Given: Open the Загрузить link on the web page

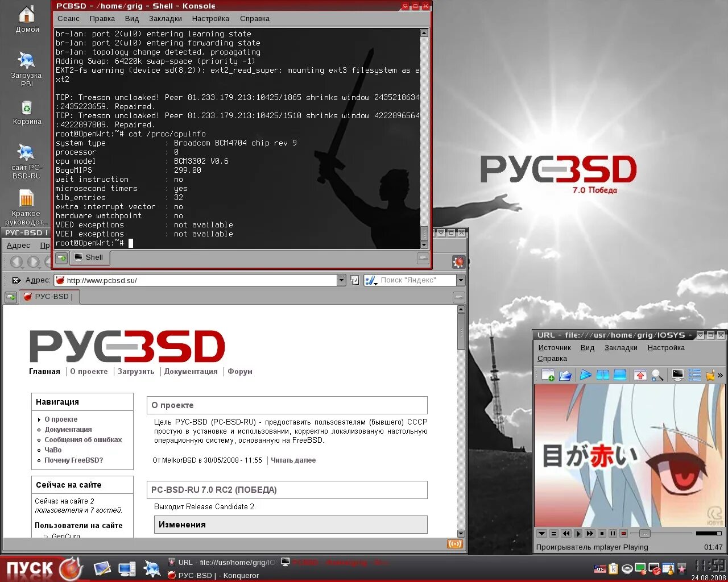Looking at the screenshot, I should [136, 372].
